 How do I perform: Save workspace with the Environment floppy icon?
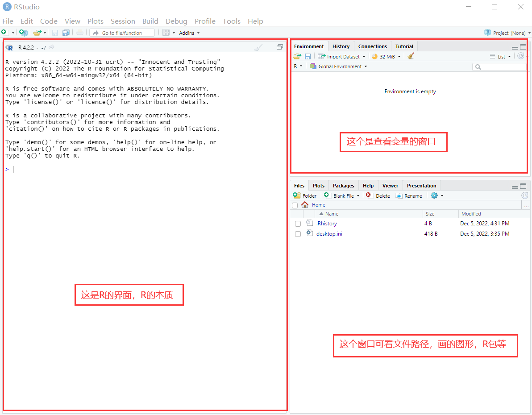(308, 56)
